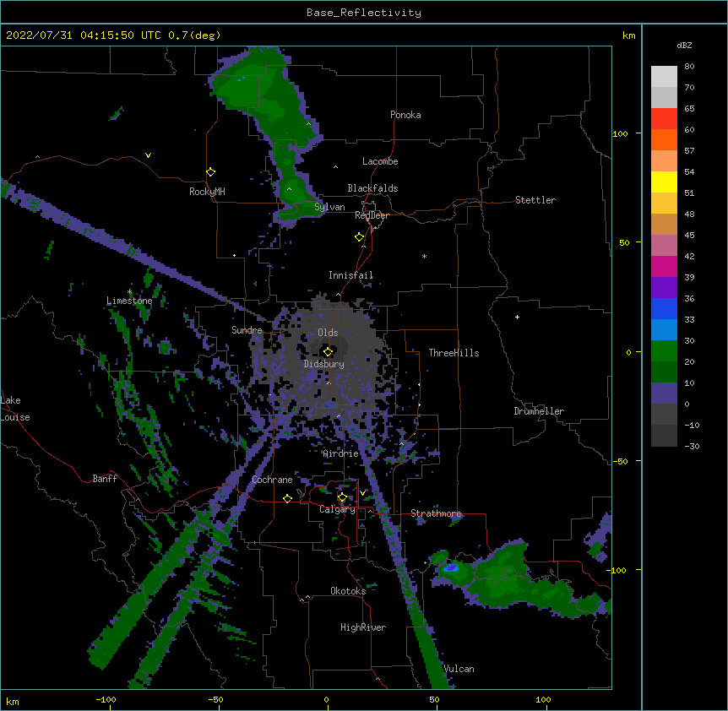728x711 pixels.
Task: Click the slate purple 0-10 dBZ swatch
Action: (664, 393)
